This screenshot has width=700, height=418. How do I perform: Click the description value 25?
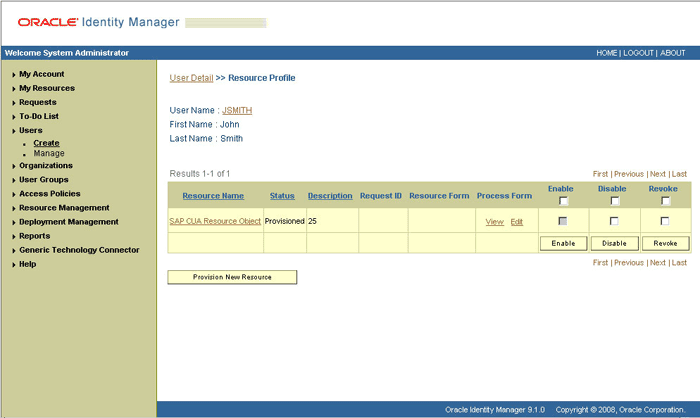312,221
